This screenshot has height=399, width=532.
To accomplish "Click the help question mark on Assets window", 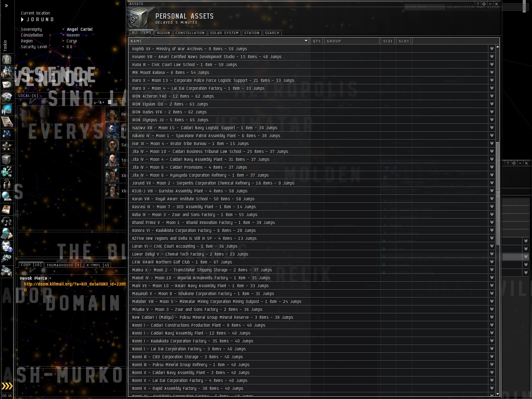I will (x=478, y=4).
